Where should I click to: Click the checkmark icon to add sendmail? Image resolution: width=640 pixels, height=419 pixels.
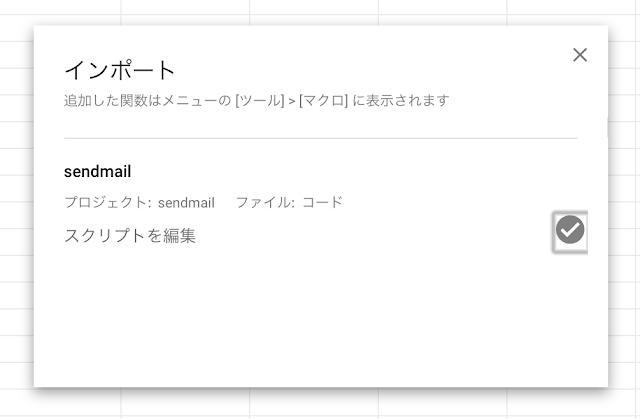coord(570,230)
